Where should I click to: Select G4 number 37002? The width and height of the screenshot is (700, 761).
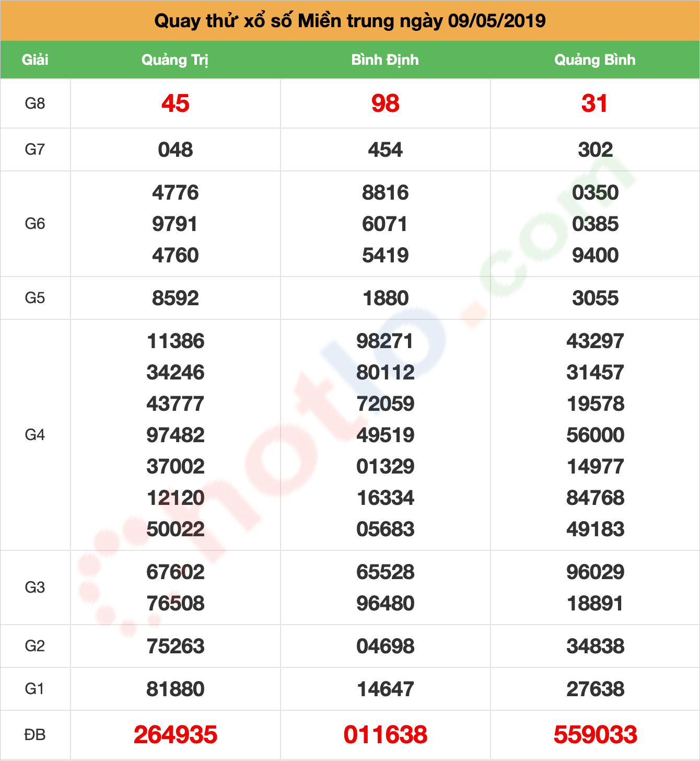pos(176,467)
